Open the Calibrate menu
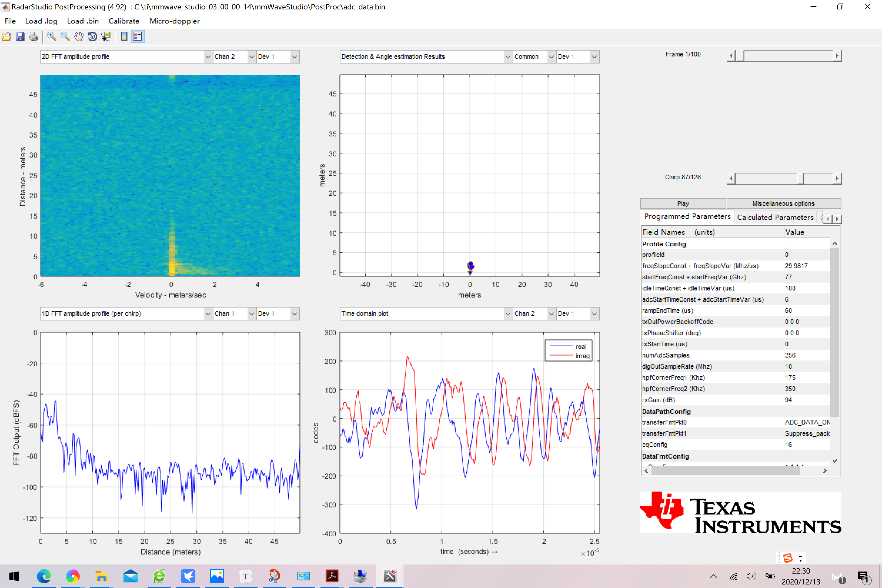Viewport: 882px width, 588px height. 124,21
